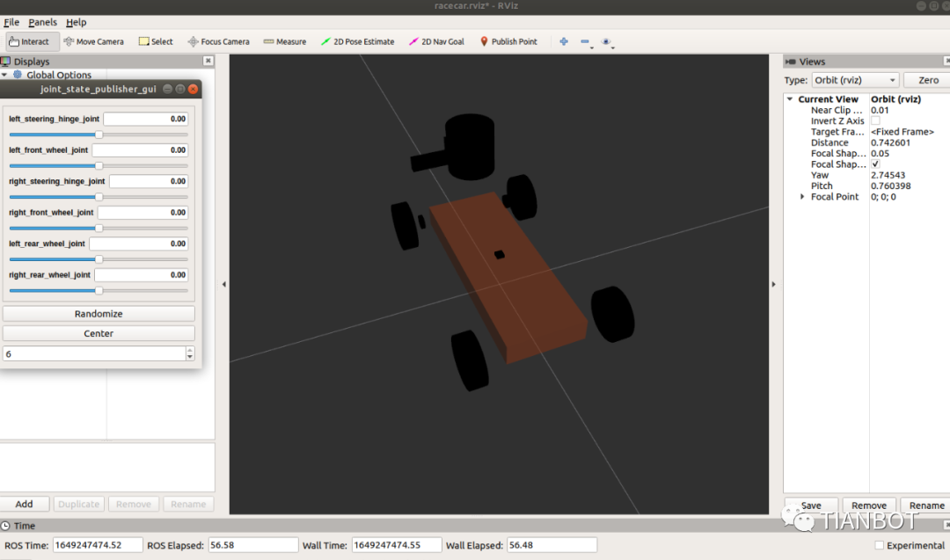Click the Zero view button

[x=928, y=80]
